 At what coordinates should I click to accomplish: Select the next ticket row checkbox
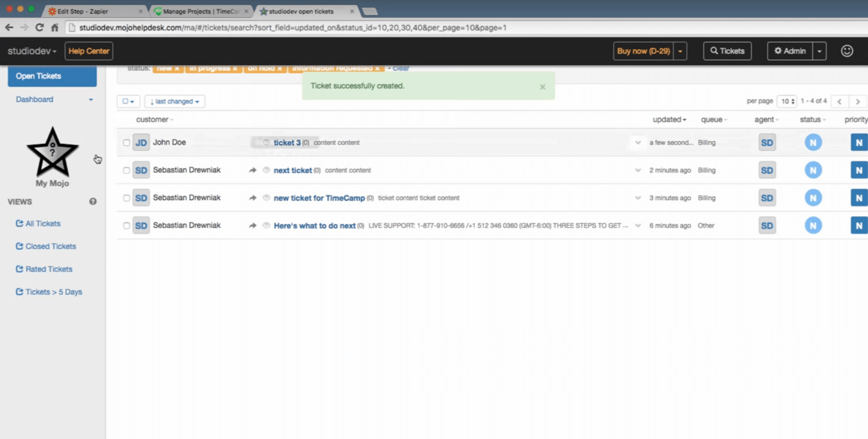[126, 170]
